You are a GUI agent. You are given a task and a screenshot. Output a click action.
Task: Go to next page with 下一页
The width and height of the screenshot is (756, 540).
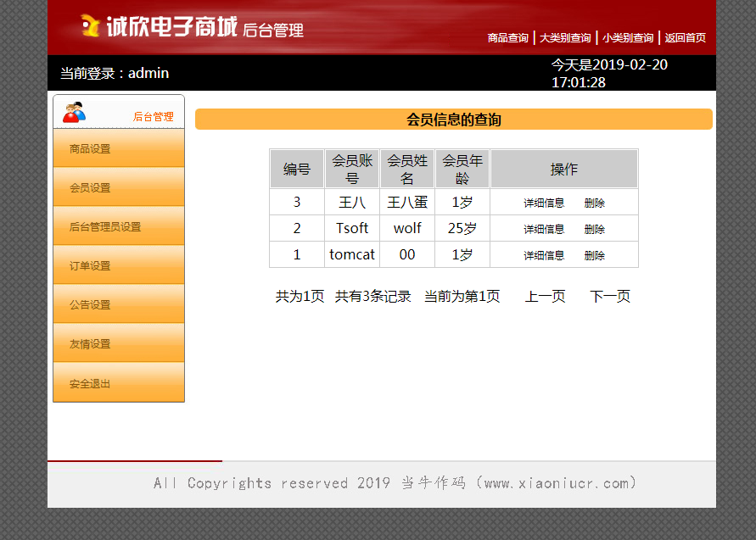click(x=610, y=296)
